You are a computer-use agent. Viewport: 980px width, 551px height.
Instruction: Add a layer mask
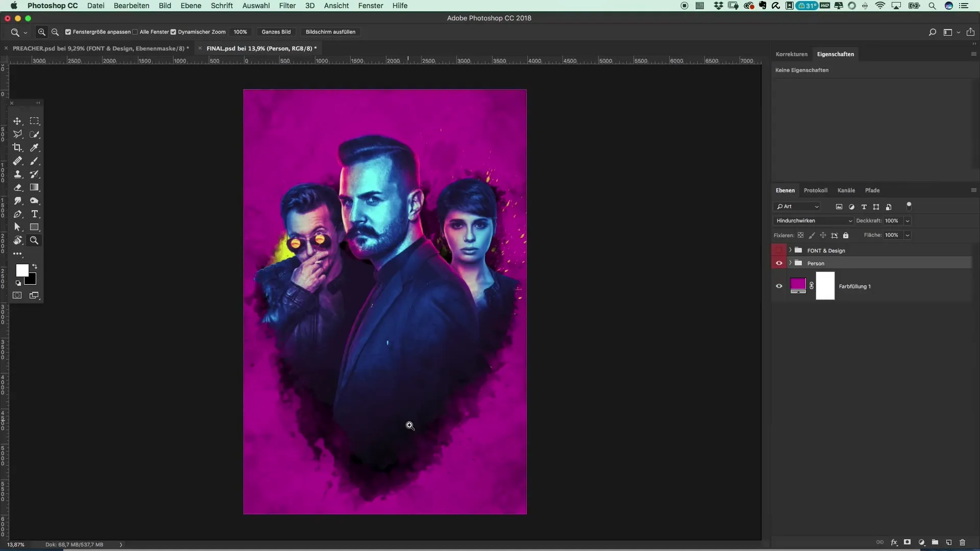coord(907,542)
